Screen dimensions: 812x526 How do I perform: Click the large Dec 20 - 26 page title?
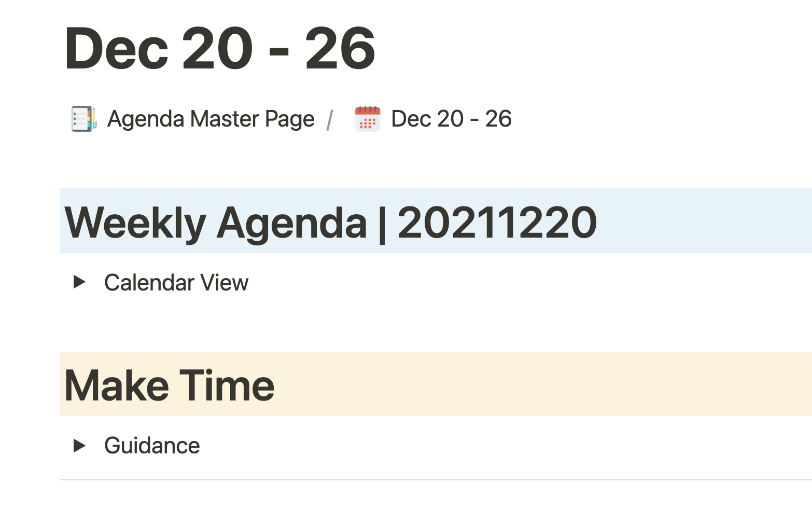(x=220, y=49)
